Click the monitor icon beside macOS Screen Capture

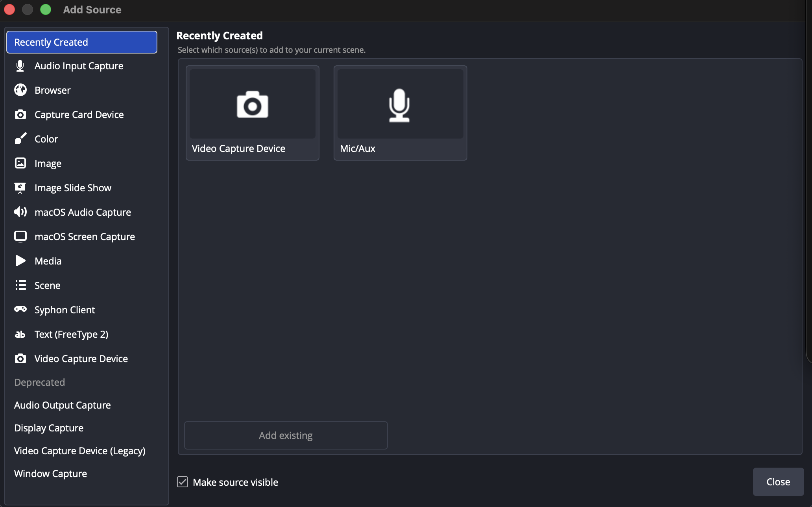pyautogui.click(x=20, y=236)
